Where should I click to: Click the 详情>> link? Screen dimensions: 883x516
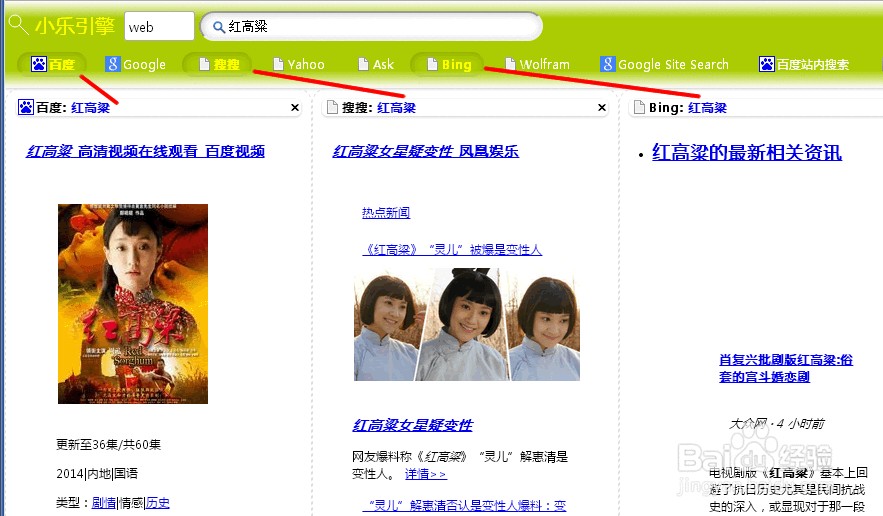click(426, 474)
